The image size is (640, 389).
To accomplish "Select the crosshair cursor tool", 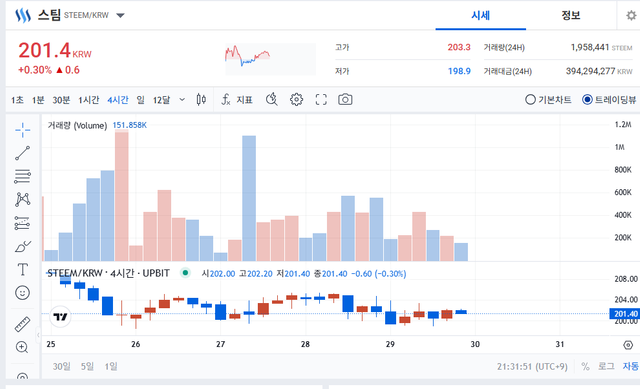I will click(22, 130).
